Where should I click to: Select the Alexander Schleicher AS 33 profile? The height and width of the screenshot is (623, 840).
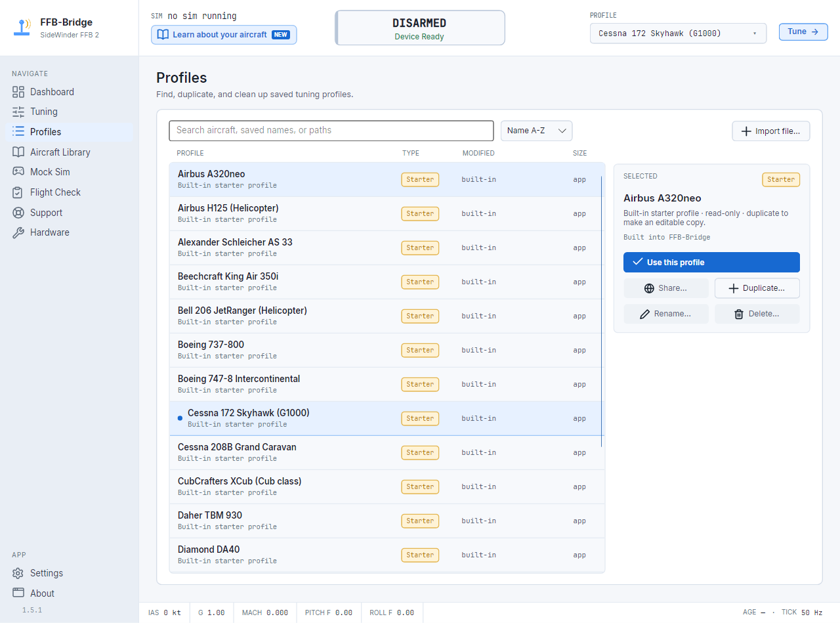tap(387, 248)
